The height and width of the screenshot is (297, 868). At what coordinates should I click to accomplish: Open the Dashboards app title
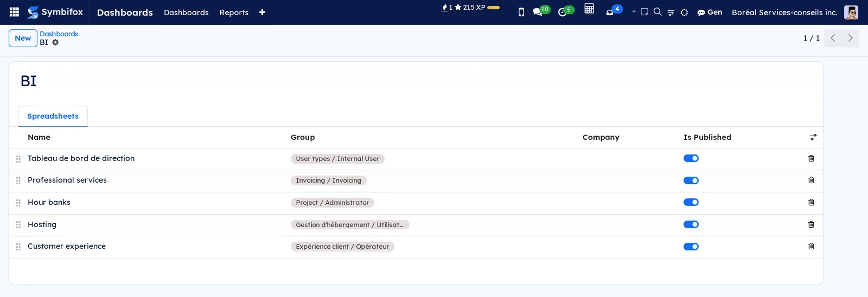[125, 12]
